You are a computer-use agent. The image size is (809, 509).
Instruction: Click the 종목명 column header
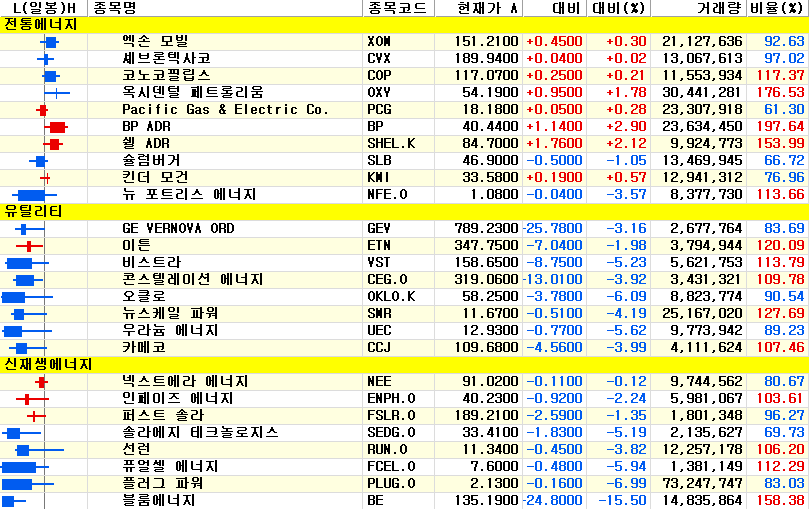point(114,9)
